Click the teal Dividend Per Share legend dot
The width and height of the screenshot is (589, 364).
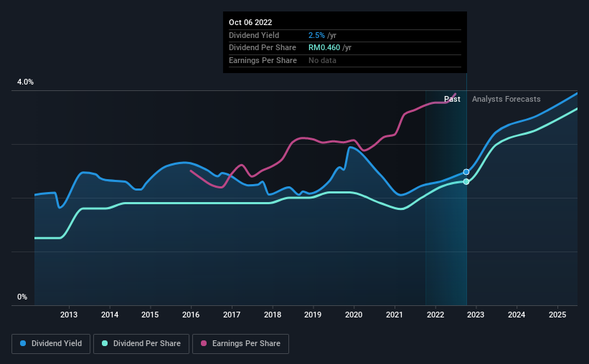(x=105, y=343)
